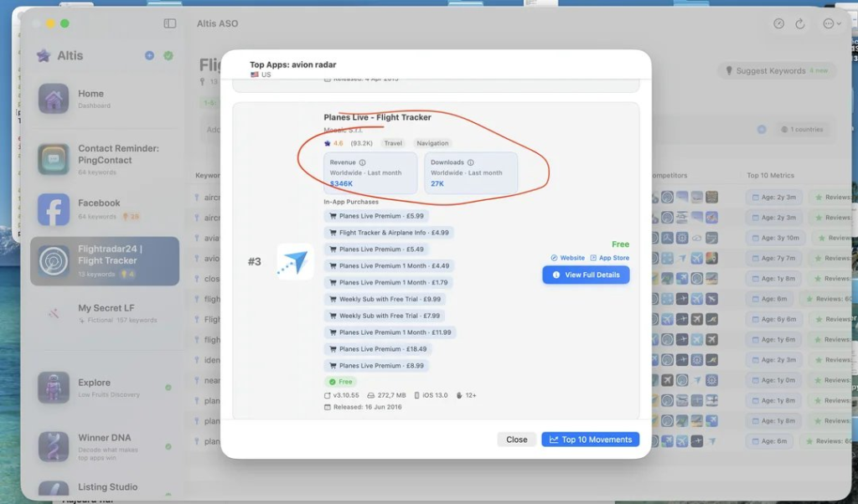The image size is (858, 504).
Task: Select Facebook app in sidebar
Action: [x=104, y=209]
